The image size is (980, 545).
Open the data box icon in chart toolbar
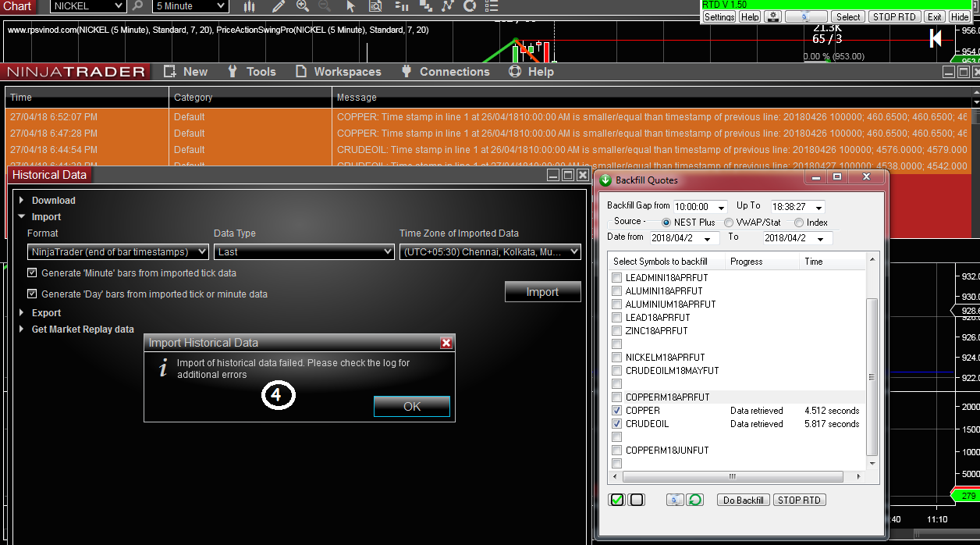pyautogui.click(x=375, y=6)
